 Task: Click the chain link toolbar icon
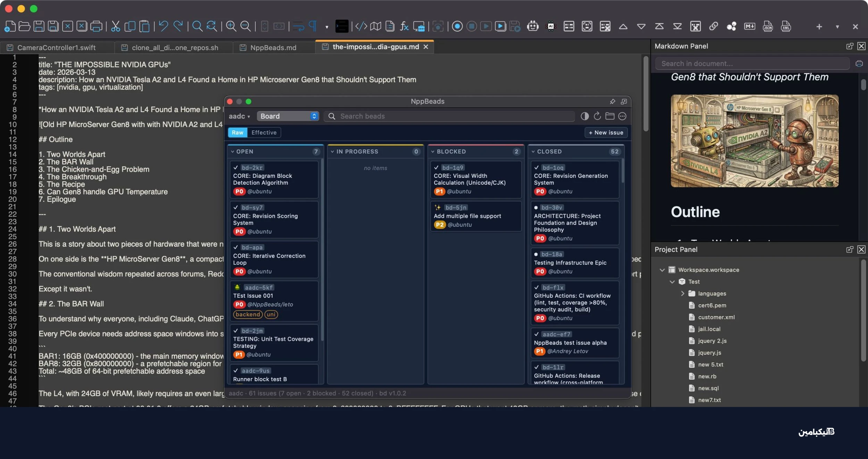pos(713,26)
